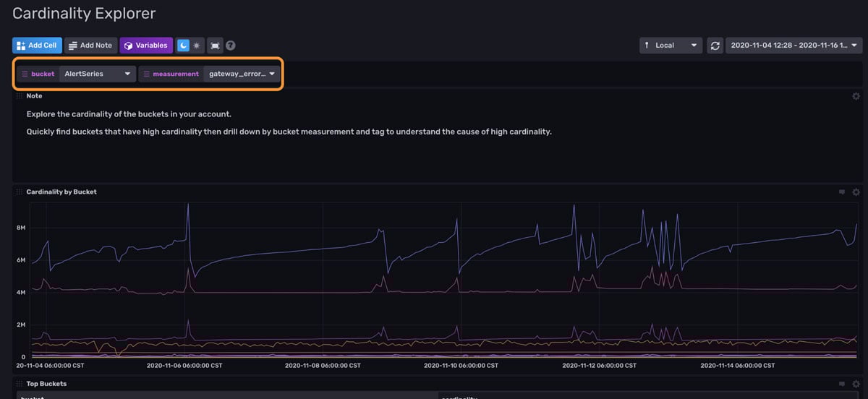Click the refresh dashboard icon

(x=715, y=46)
